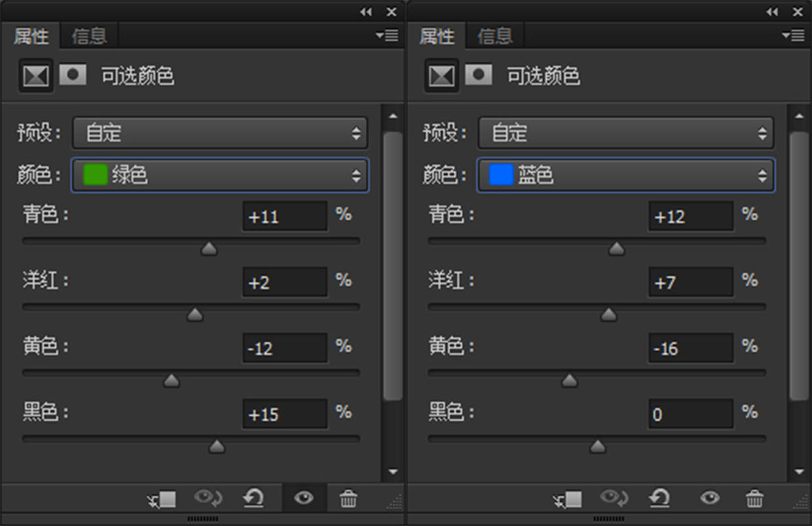812x526 pixels.
Task: Expand the 预设 dropdown in left panel
Action: click(220, 133)
